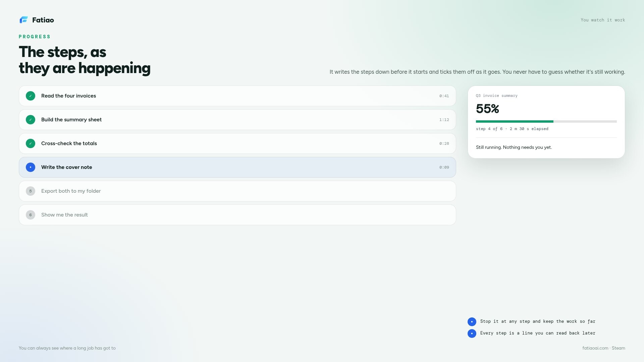Click the blue dot beside Write the cover note
Screen dimensions: 644x362
(x=31, y=167)
